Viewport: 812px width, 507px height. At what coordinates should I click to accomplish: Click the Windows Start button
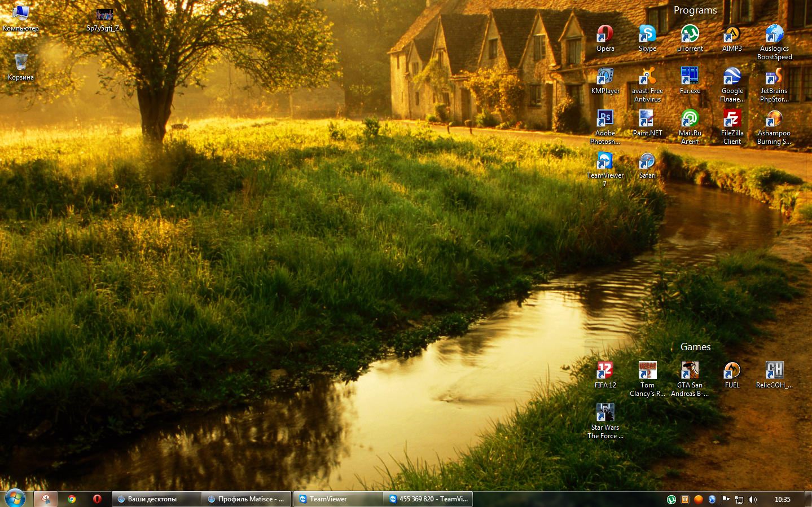(15, 499)
